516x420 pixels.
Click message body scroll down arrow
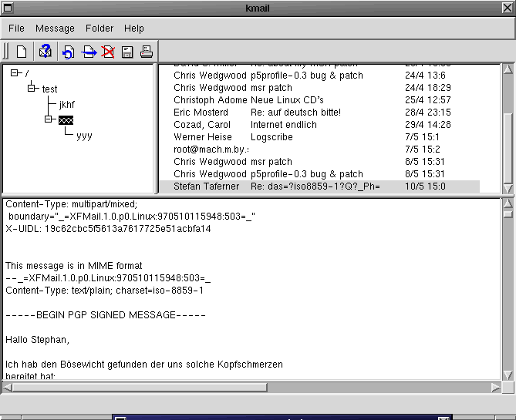508,375
